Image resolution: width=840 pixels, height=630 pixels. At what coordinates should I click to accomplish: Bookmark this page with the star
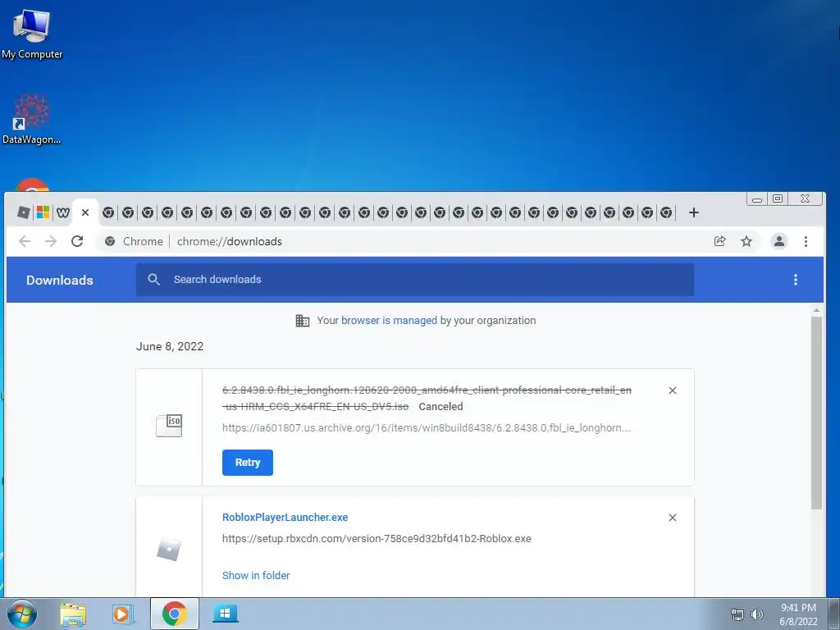pyautogui.click(x=746, y=242)
